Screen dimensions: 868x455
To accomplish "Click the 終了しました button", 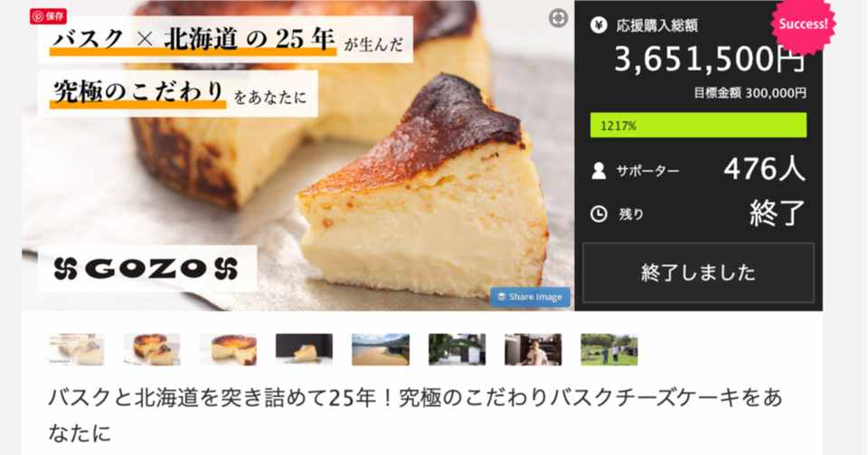I will tap(698, 272).
